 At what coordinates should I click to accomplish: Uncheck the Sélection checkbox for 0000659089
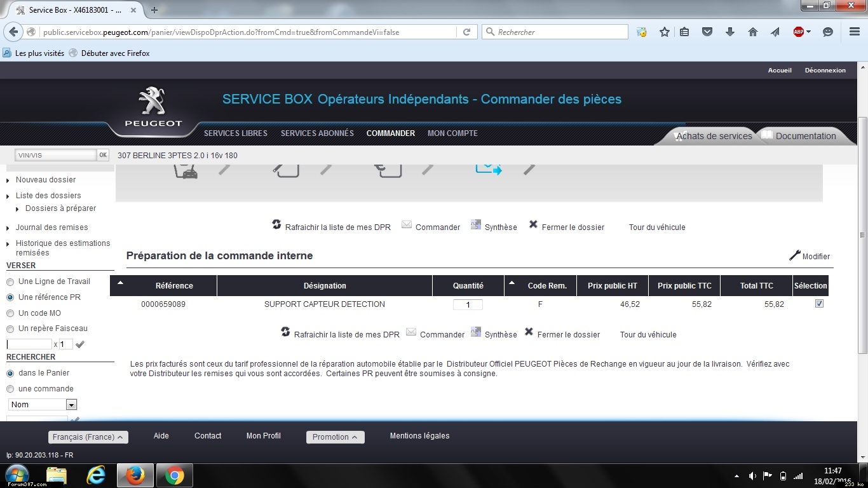[x=819, y=304]
